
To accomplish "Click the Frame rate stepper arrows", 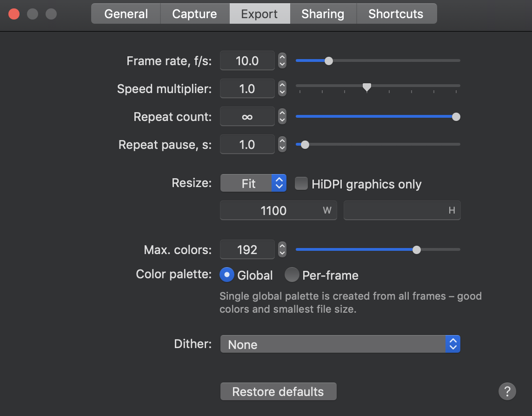I will 282,60.
